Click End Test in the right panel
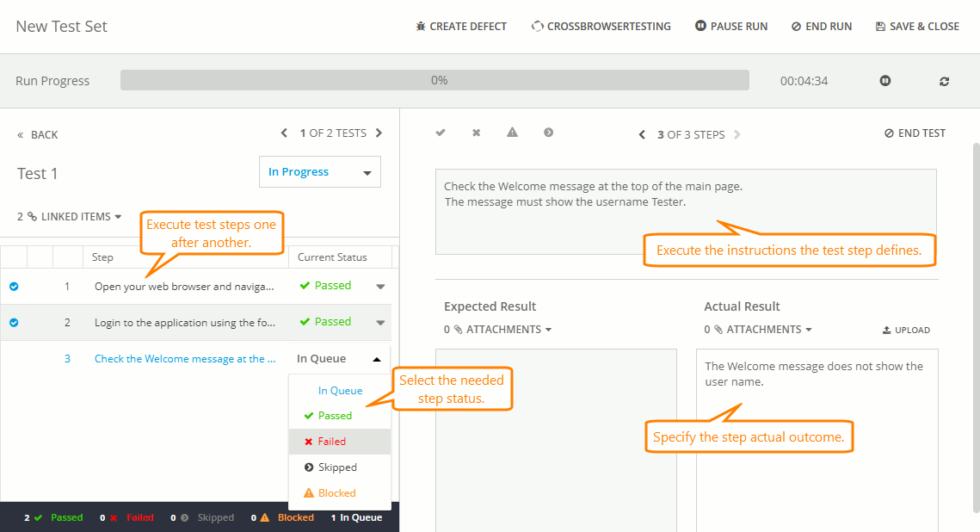 [915, 133]
